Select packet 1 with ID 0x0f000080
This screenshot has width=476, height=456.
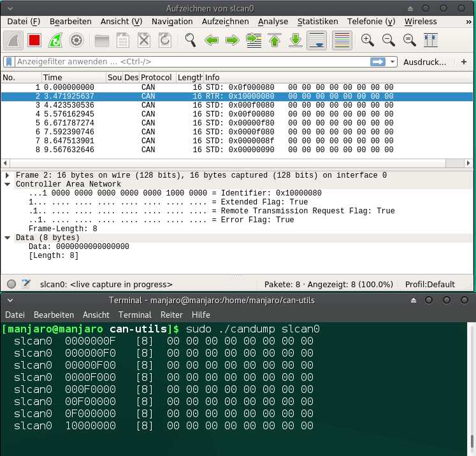coord(237,87)
